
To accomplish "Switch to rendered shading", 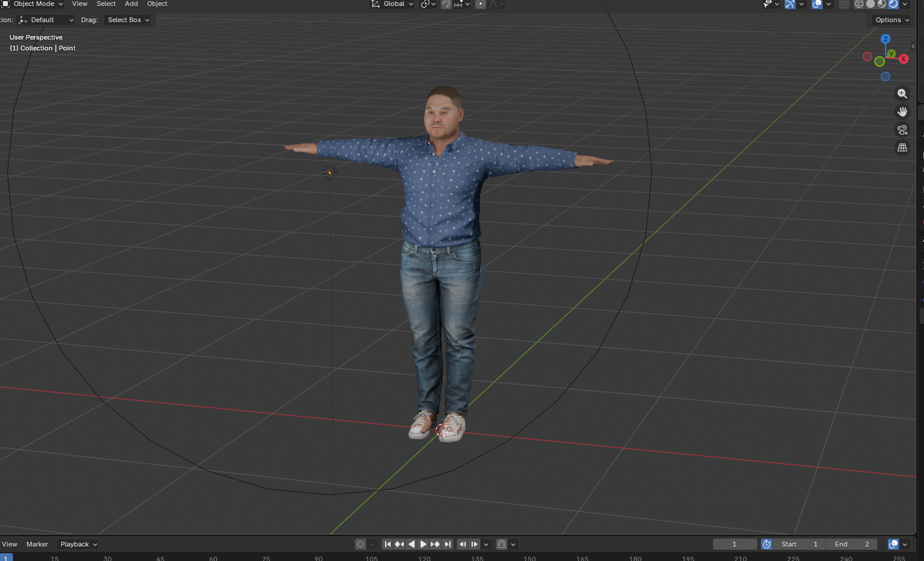I will 893,4.
